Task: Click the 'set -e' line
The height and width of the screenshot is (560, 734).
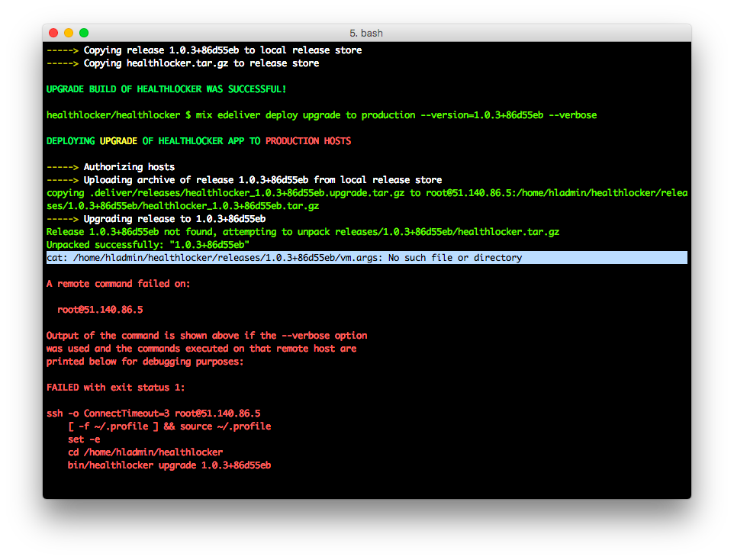Action: click(84, 439)
